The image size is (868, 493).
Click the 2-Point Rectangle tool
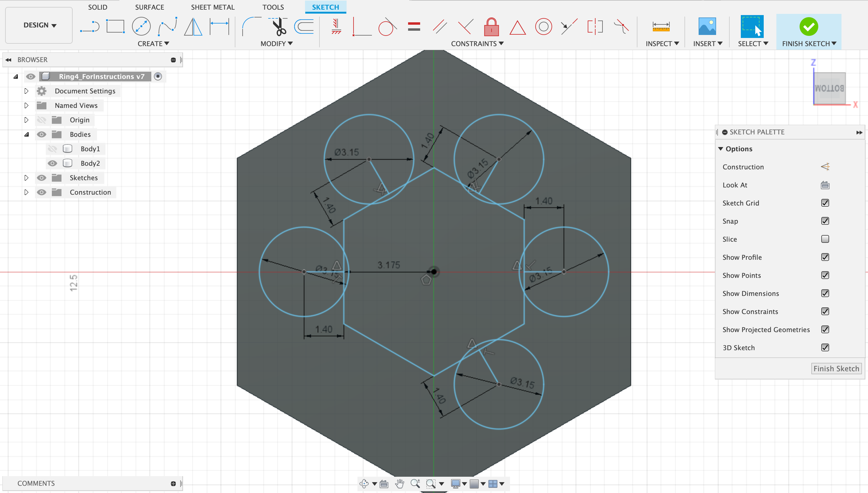click(115, 27)
